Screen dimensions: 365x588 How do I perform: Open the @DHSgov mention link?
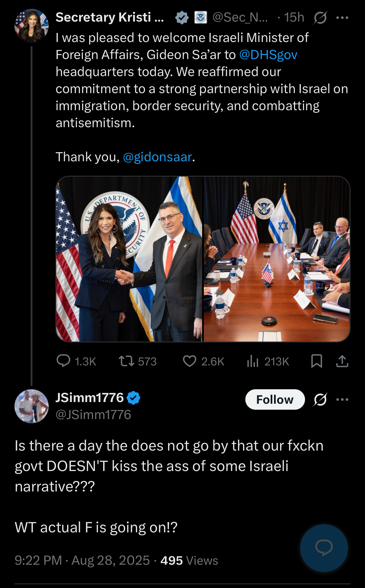pos(268,55)
